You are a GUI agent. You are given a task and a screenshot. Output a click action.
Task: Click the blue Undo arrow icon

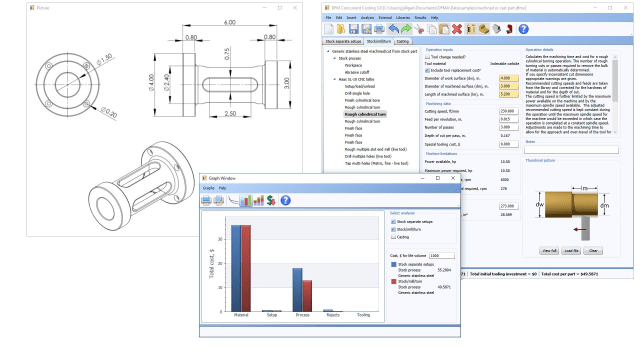(393, 29)
